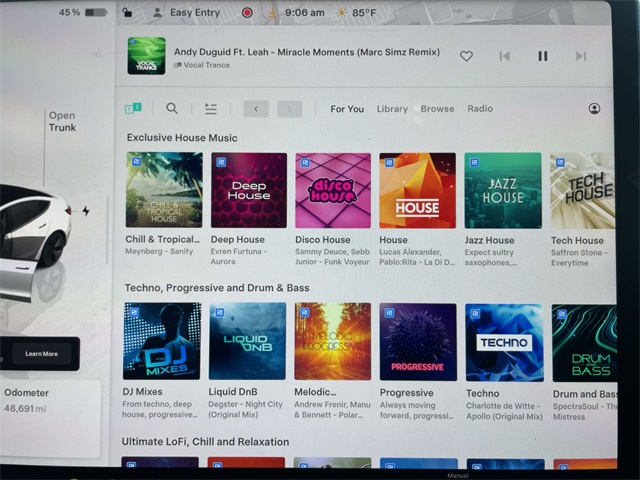640x480 pixels.
Task: Select the 'Meynberg - Sanity' text
Action: 159,251
